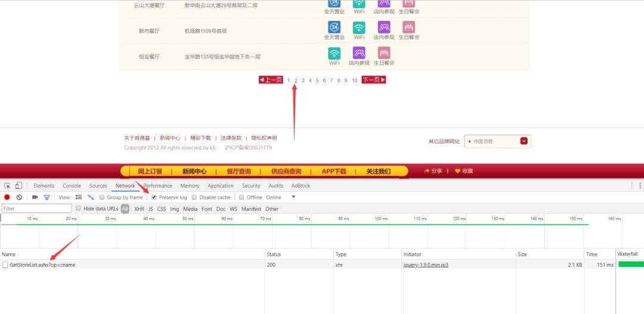The width and height of the screenshot is (644, 314).
Task: Switch to large request rows view icon
Action: (x=79, y=197)
